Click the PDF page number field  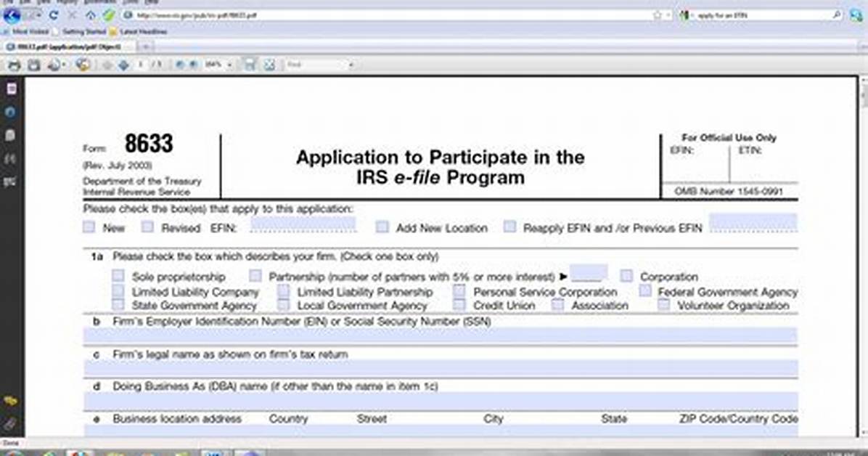142,65
